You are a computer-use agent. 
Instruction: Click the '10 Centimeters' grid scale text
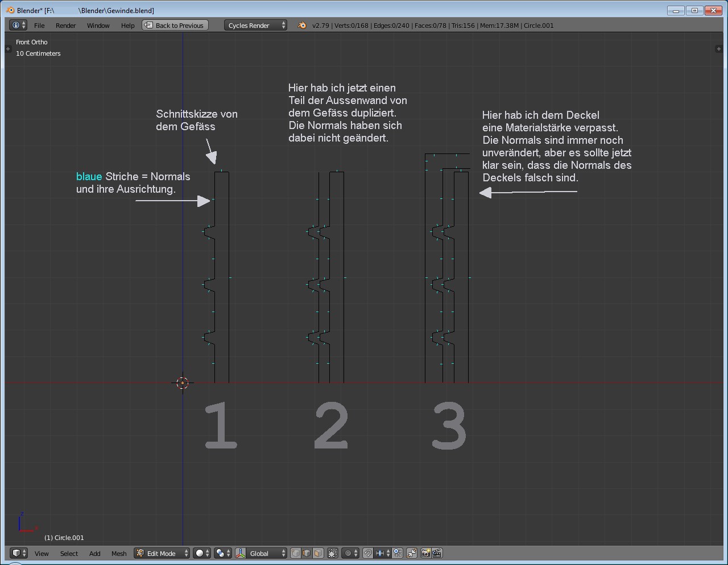tap(38, 53)
